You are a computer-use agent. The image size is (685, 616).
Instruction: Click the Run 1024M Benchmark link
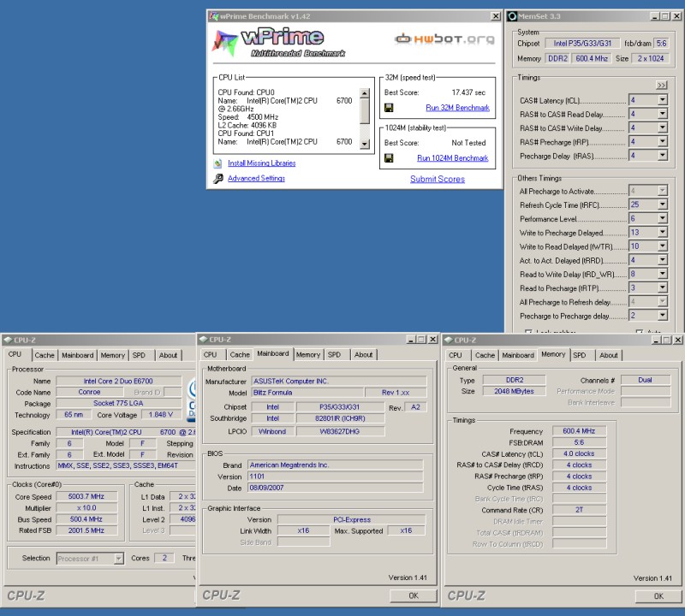[x=453, y=158]
